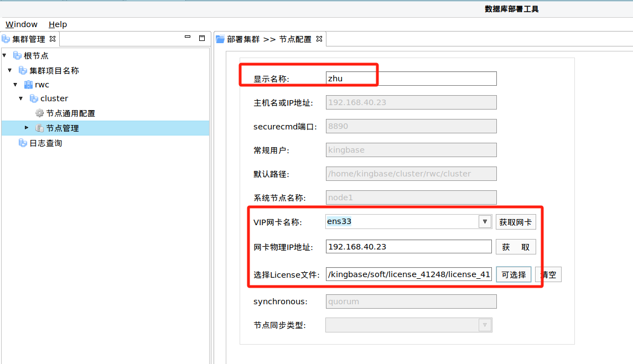Open the Window menu
The width and height of the screenshot is (633, 364).
22,24
